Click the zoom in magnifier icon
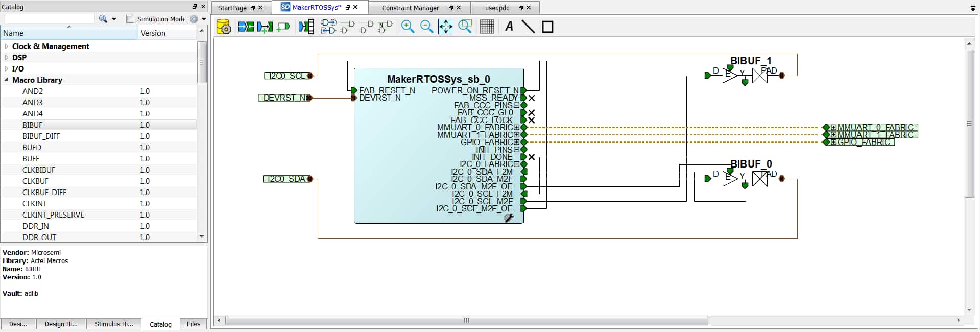This screenshot has width=980, height=332. coord(408,27)
